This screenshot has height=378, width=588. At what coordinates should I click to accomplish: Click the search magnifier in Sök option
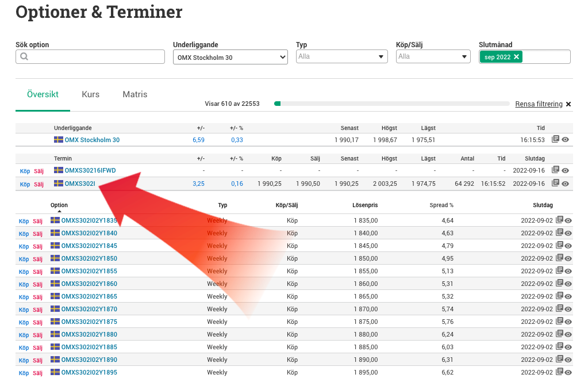(24, 57)
